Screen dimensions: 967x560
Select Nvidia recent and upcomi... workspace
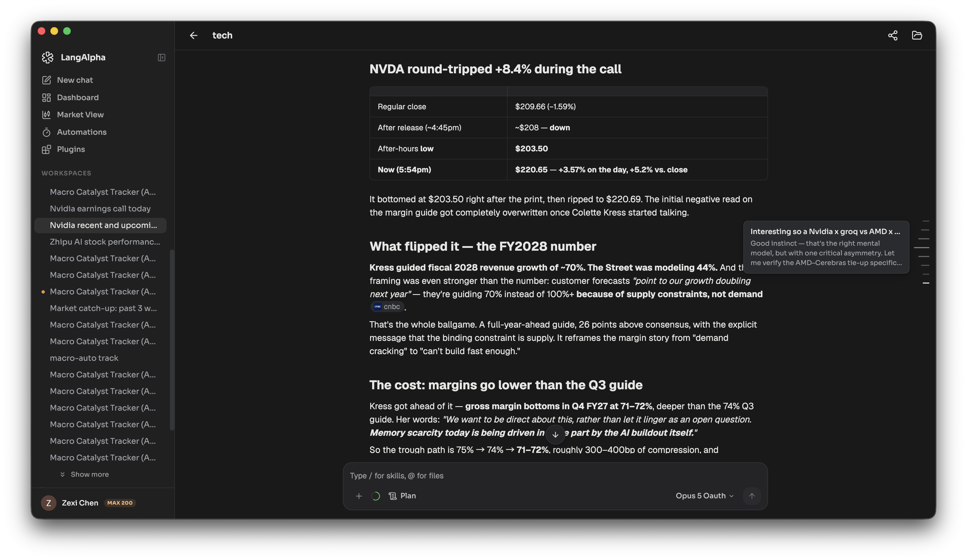pyautogui.click(x=100, y=225)
